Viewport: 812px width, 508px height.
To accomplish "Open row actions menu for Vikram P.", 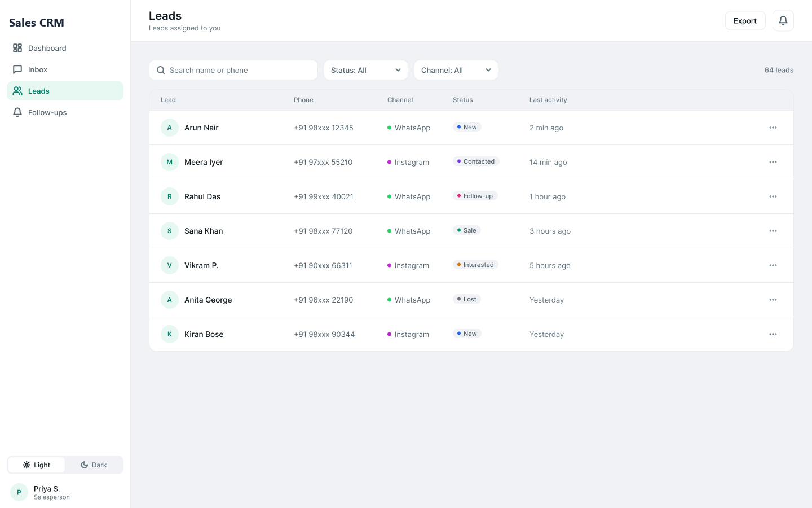I will coord(773,265).
